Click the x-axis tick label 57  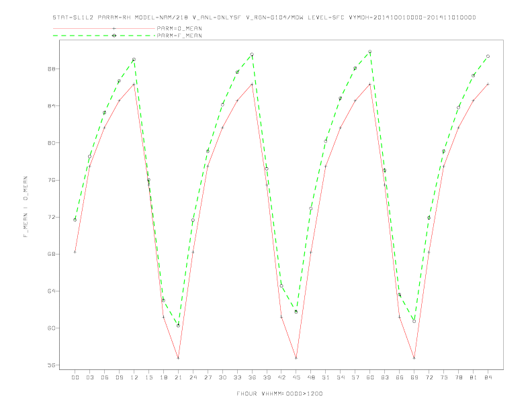(355, 377)
